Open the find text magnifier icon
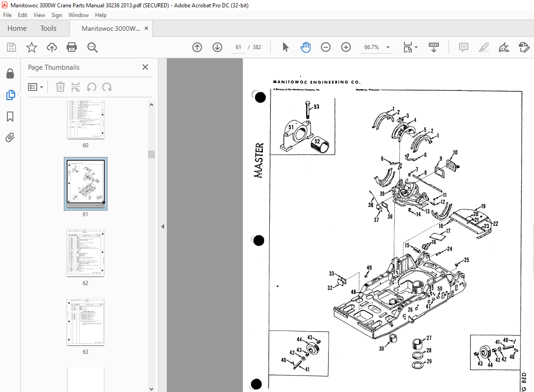 pyautogui.click(x=92, y=47)
